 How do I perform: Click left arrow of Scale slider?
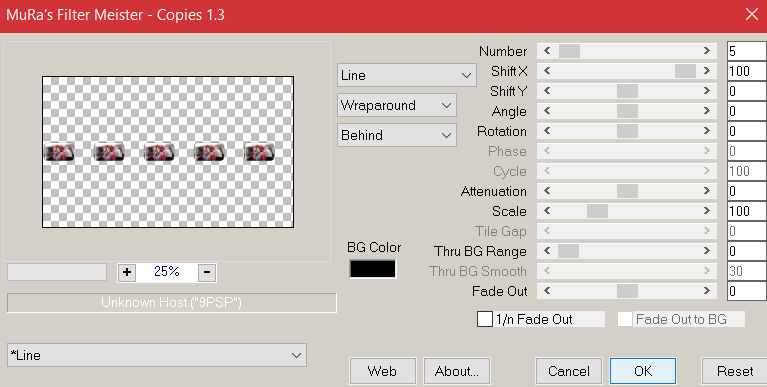547,211
